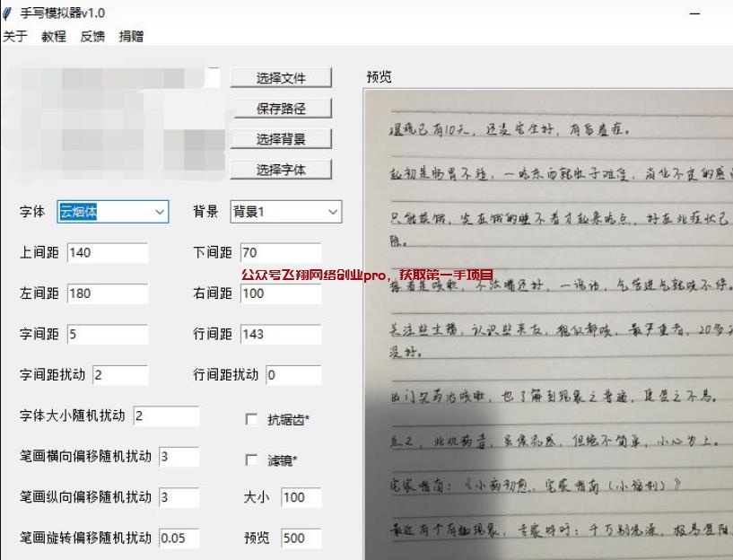This screenshot has width=733, height=560.
Task: Open the 反馈 feedback menu
Action: (x=92, y=37)
